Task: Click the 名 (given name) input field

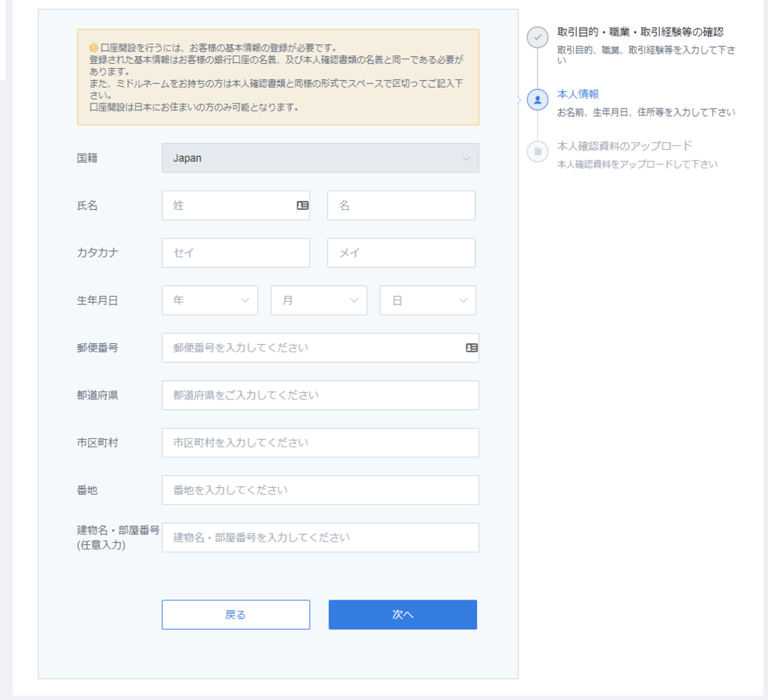Action: click(400, 205)
